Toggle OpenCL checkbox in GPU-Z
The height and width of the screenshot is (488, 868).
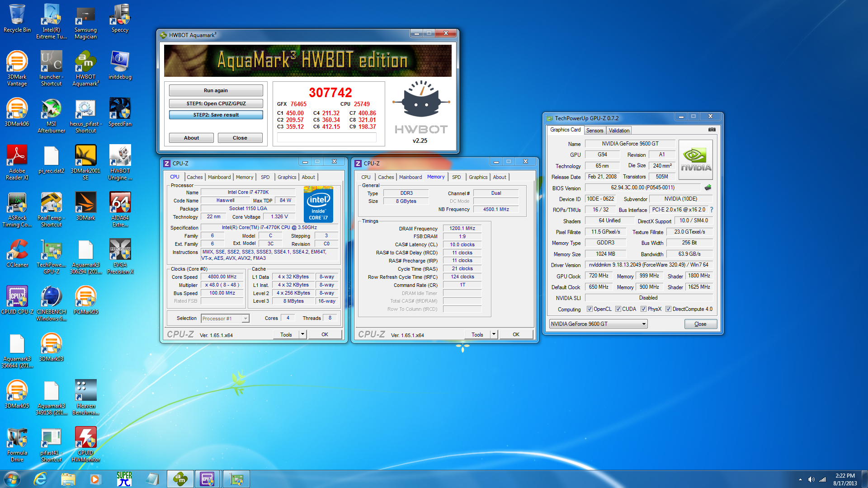tap(590, 309)
